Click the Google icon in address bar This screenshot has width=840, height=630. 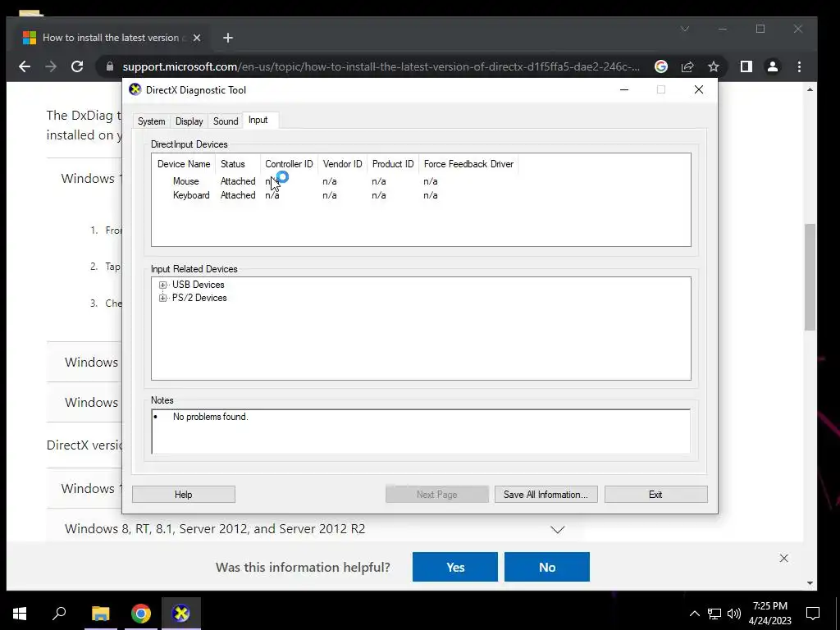coord(661,66)
